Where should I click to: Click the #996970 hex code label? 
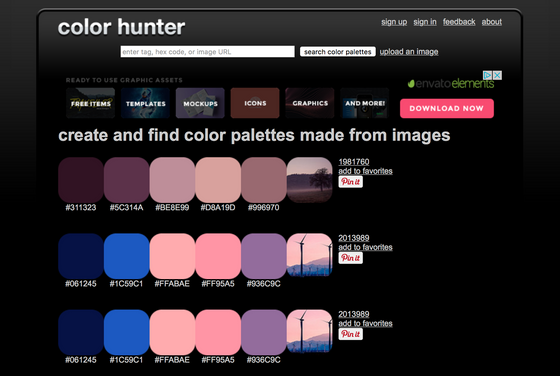[264, 207]
